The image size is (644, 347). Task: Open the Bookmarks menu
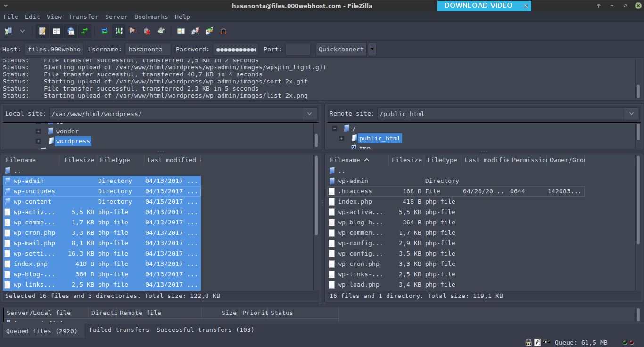[x=151, y=17]
